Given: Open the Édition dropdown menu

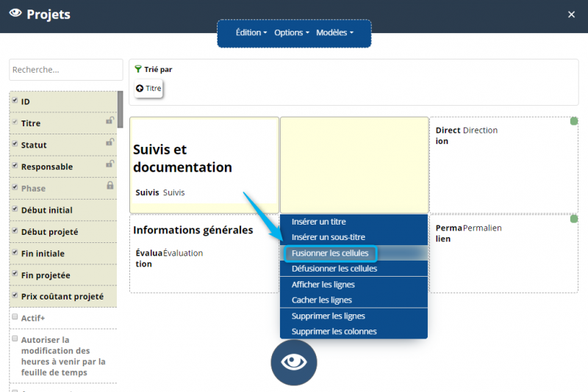Looking at the screenshot, I should [251, 32].
